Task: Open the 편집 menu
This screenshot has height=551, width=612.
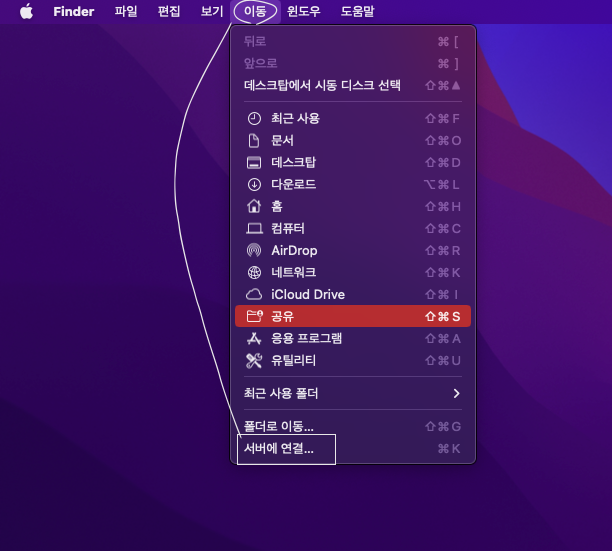Action: click(169, 11)
